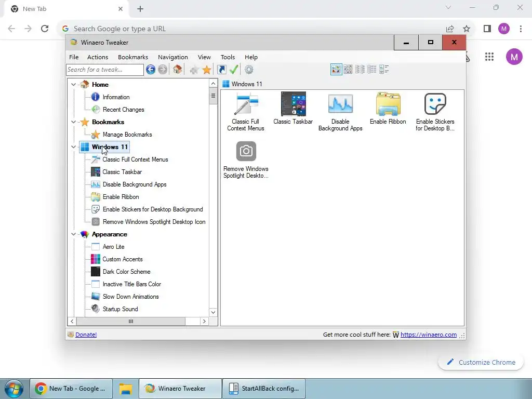Click Customize Chrome button
532x399 pixels.
(481, 362)
